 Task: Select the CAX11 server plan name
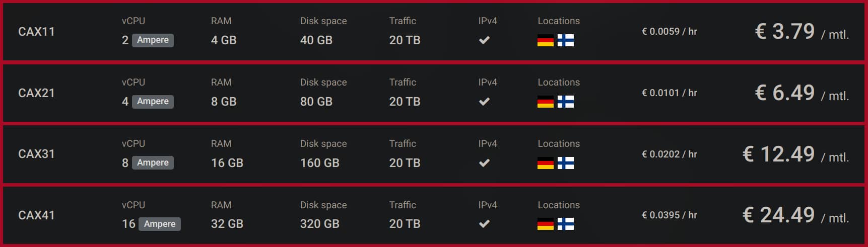pos(36,32)
